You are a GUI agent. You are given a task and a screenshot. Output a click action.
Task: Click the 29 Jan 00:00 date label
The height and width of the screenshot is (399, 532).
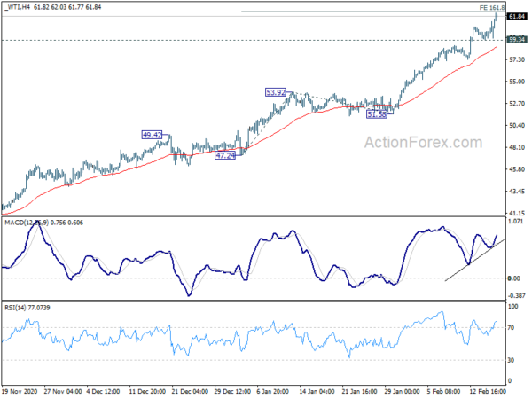coord(402,391)
